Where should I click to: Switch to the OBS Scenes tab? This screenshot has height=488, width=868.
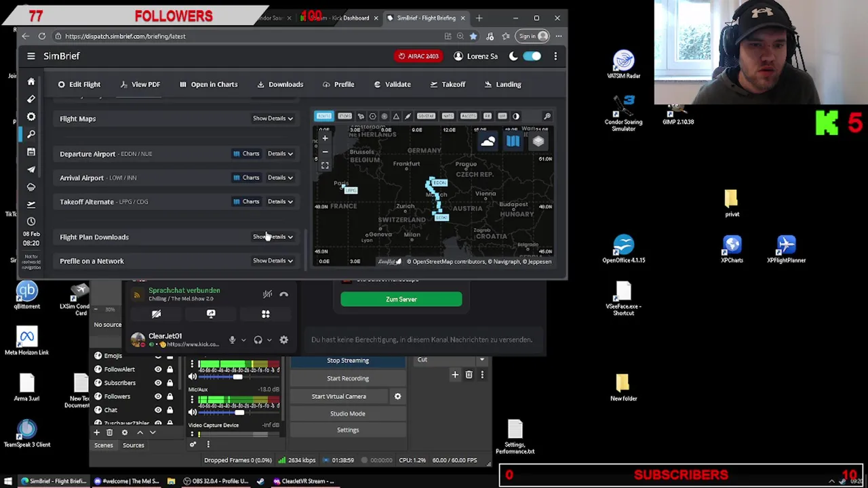[103, 445]
